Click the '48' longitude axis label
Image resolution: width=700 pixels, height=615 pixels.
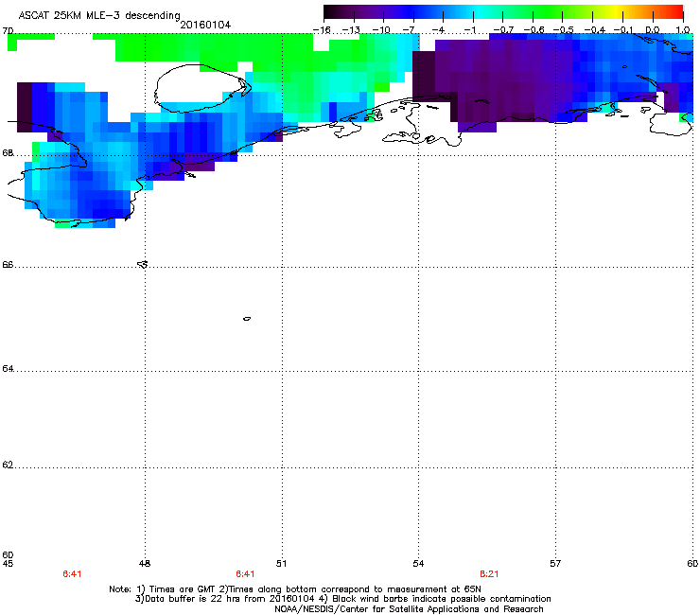tap(145, 564)
